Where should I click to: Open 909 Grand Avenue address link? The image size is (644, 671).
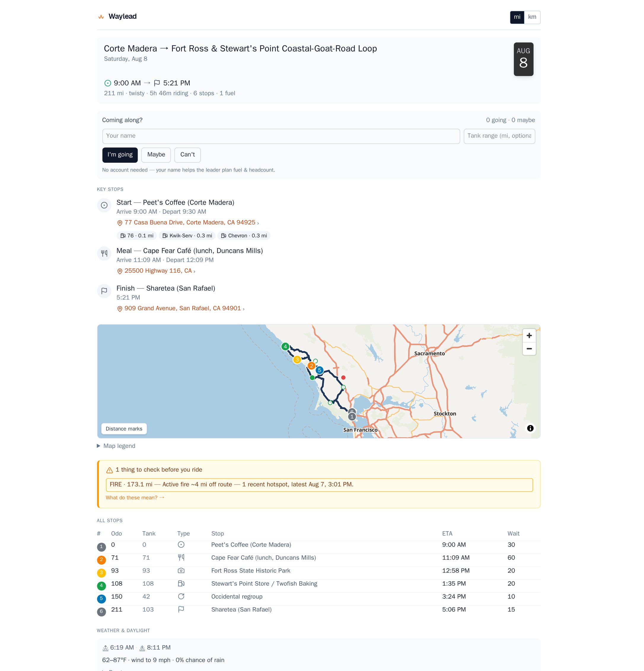tap(182, 309)
